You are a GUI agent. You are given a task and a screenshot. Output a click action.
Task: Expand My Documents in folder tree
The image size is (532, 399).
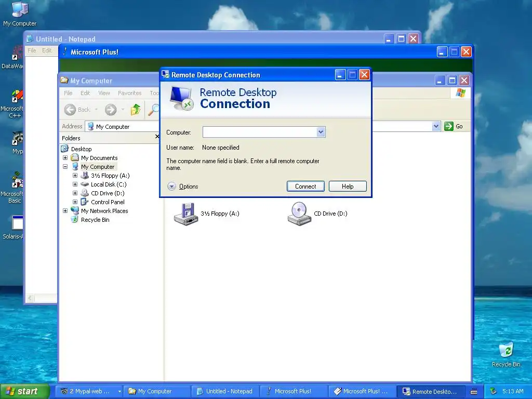point(65,158)
